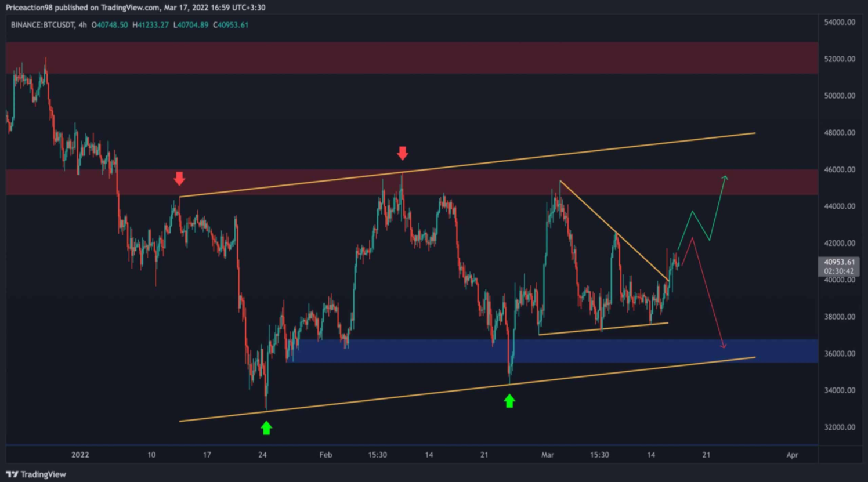Image resolution: width=868 pixels, height=482 pixels.
Task: Click the 48000.00 label on the price axis
Action: click(x=840, y=133)
